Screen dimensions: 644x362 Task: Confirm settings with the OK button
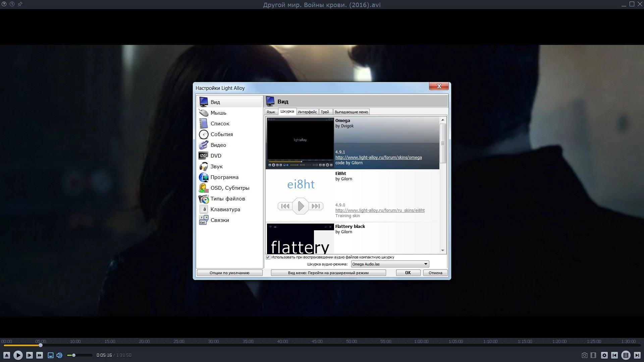(x=408, y=273)
